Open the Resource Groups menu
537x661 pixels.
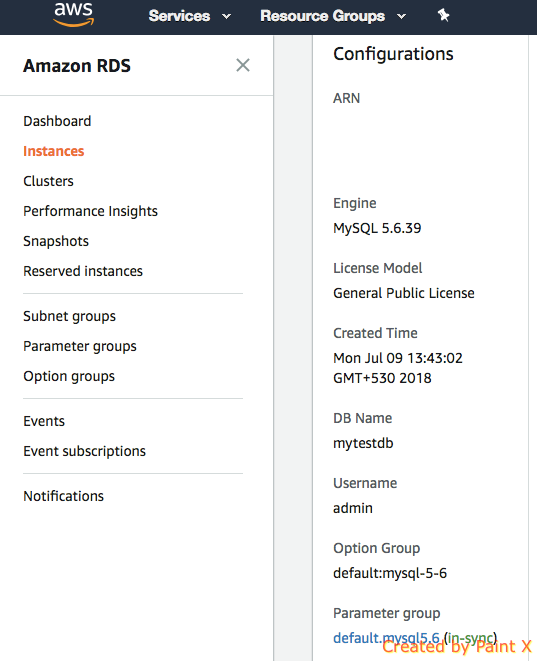click(x=322, y=16)
